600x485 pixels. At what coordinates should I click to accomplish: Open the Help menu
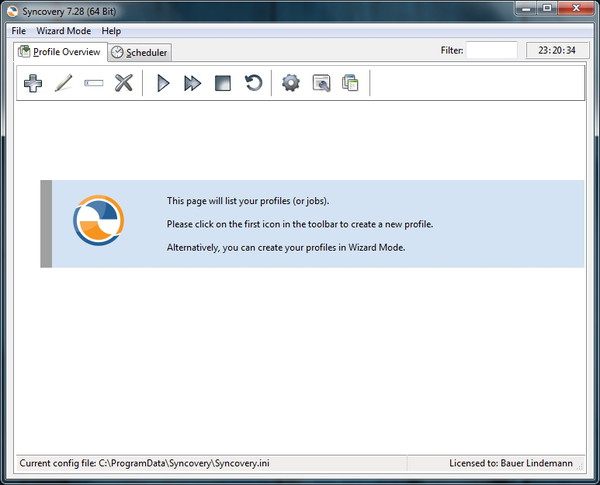[x=111, y=31]
